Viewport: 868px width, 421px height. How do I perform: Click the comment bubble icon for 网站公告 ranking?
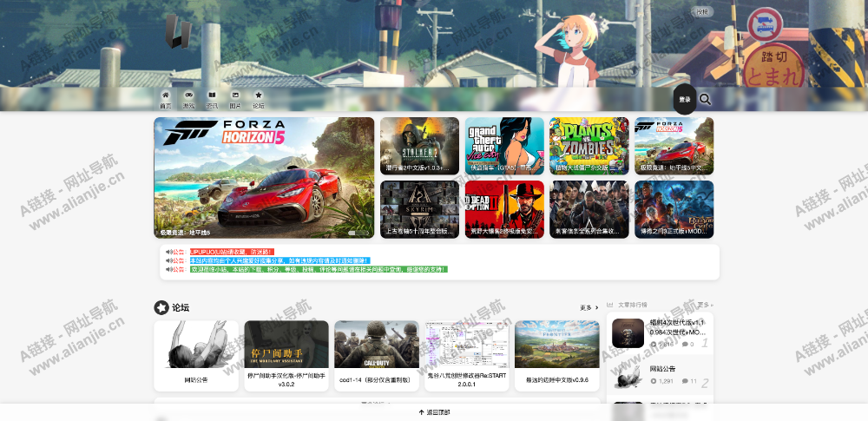(685, 381)
